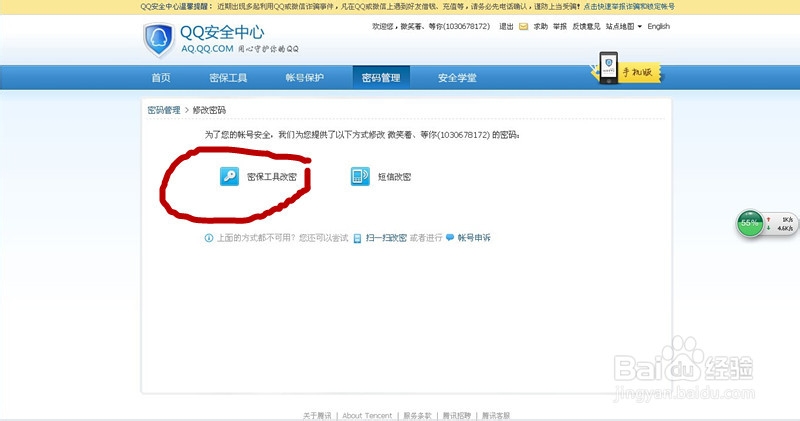Open 腾讯招聘 footer link
The height and width of the screenshot is (421, 800).
(x=457, y=416)
